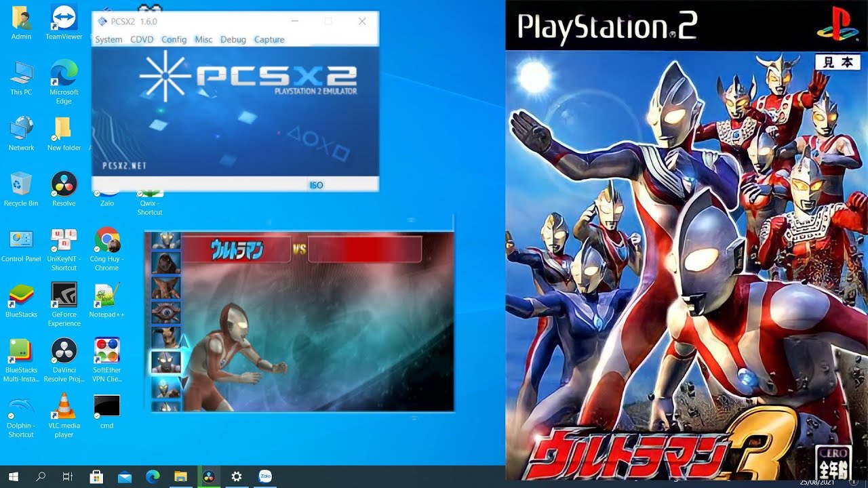The width and height of the screenshot is (868, 488).
Task: Select the Admin desktop icon
Action: [x=21, y=22]
